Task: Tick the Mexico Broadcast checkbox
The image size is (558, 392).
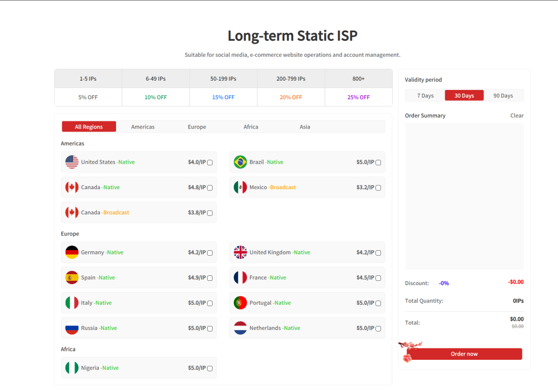Action: (x=378, y=188)
